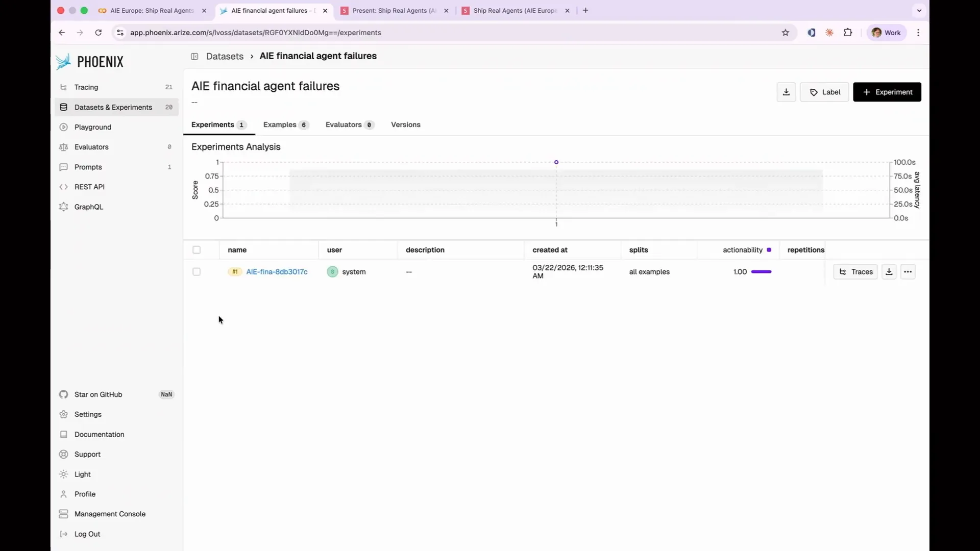
Task: Select all experiments checkbox
Action: pos(197,250)
